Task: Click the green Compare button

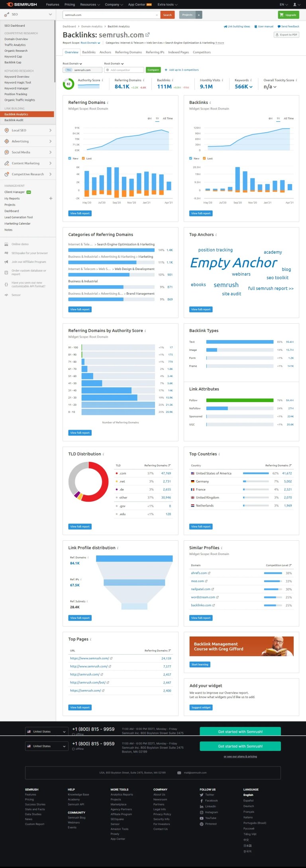Action: coord(153,70)
